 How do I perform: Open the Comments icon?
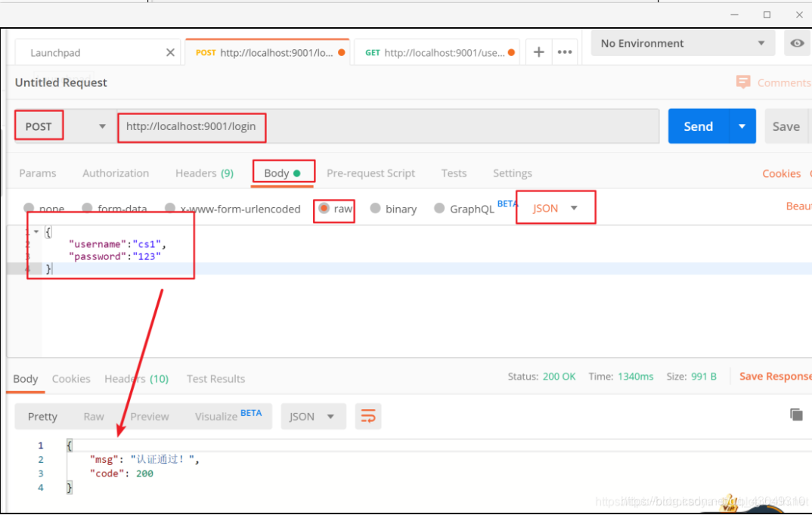point(743,82)
